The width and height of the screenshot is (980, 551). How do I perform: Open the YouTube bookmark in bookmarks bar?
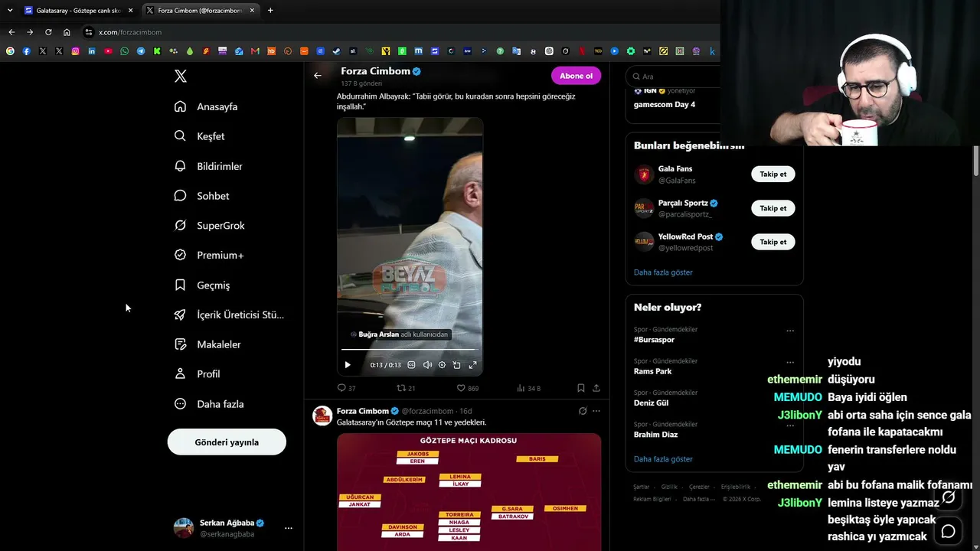point(108,51)
